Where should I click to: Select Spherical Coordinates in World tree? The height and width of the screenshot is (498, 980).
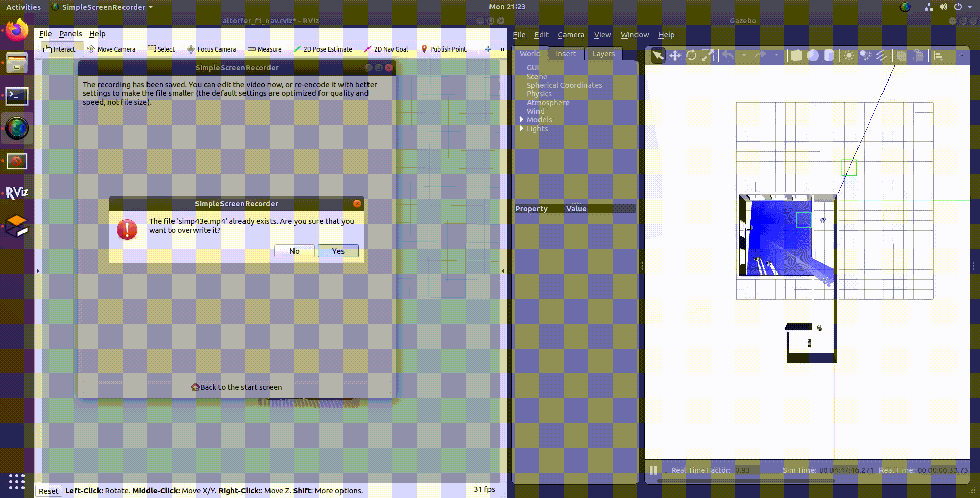pos(565,85)
